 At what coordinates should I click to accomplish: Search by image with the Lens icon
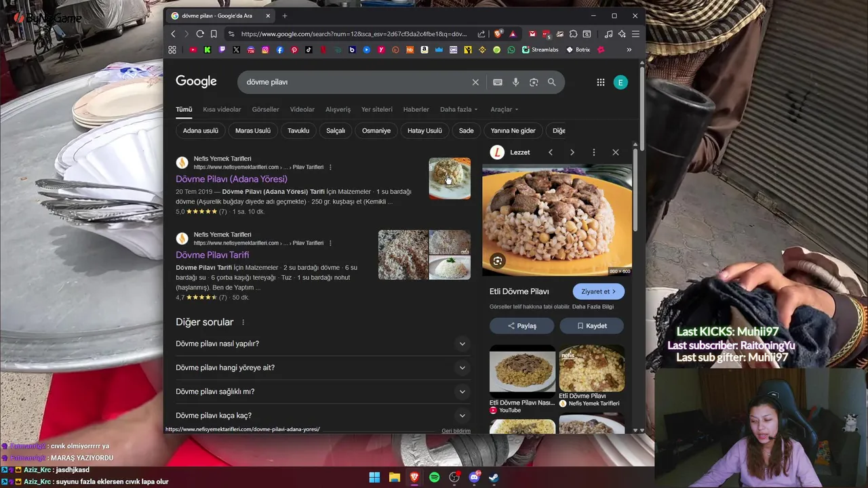point(534,82)
